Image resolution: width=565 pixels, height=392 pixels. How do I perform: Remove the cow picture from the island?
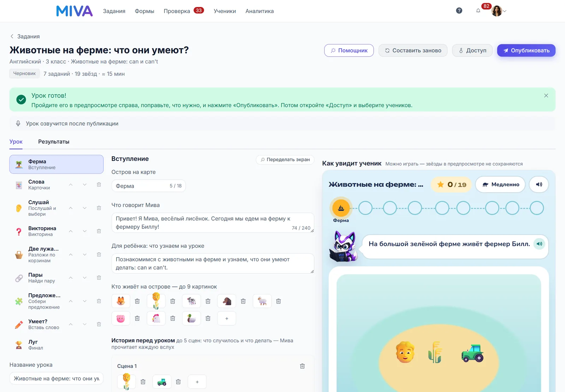208,301
